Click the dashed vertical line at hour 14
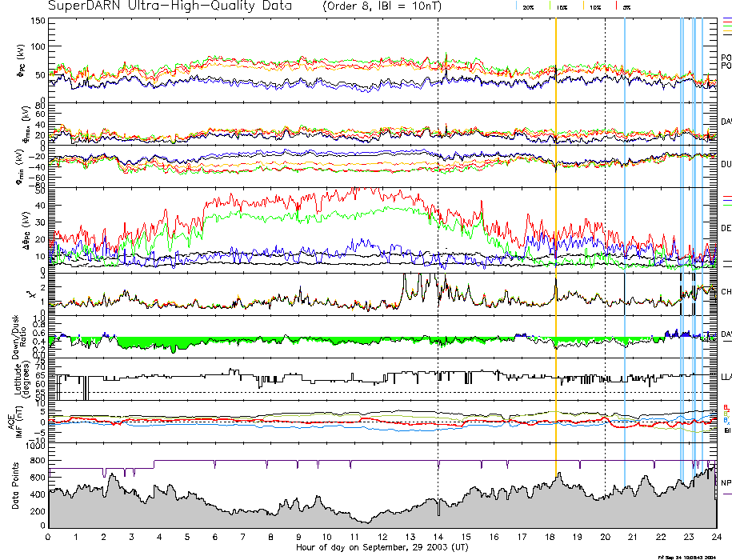The width and height of the screenshot is (732, 560). [438, 240]
